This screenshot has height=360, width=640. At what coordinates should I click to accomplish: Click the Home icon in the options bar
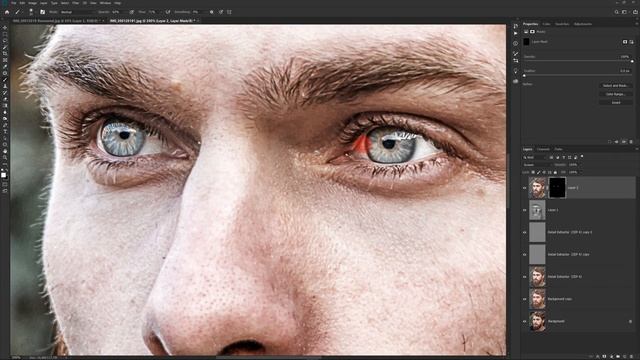(x=7, y=12)
